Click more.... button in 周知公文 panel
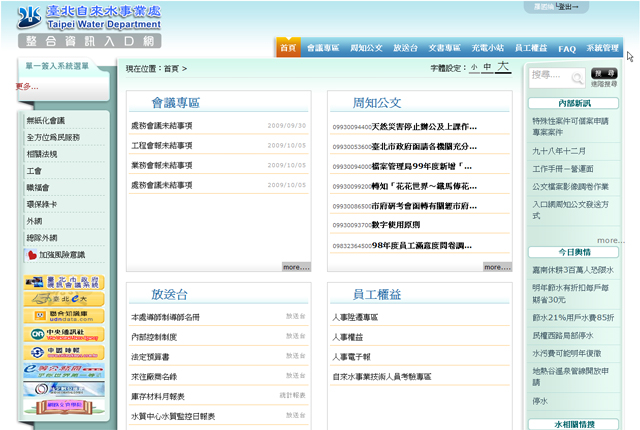The height and width of the screenshot is (430, 640). coord(497,267)
